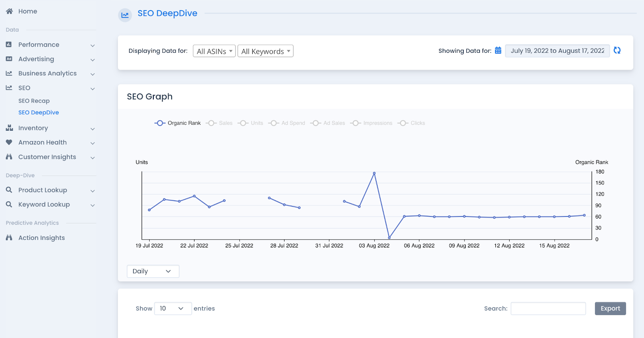This screenshot has width=644, height=338.
Task: Click the Inventory boxes icon
Action: point(9,128)
